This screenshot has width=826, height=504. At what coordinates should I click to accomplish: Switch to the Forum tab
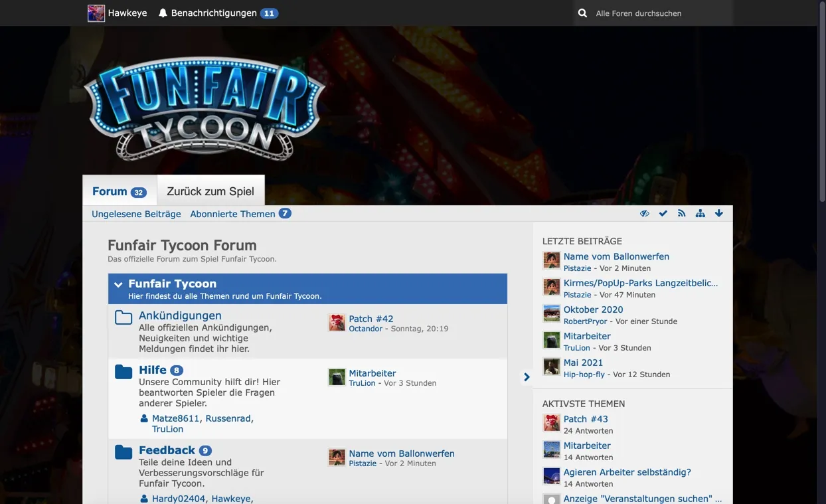[x=119, y=191]
